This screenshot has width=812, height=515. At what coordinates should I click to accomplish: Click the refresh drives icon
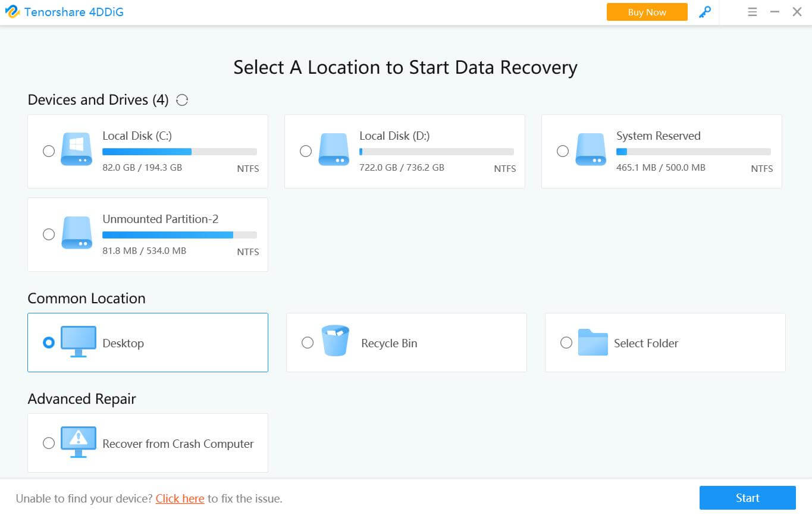click(182, 100)
